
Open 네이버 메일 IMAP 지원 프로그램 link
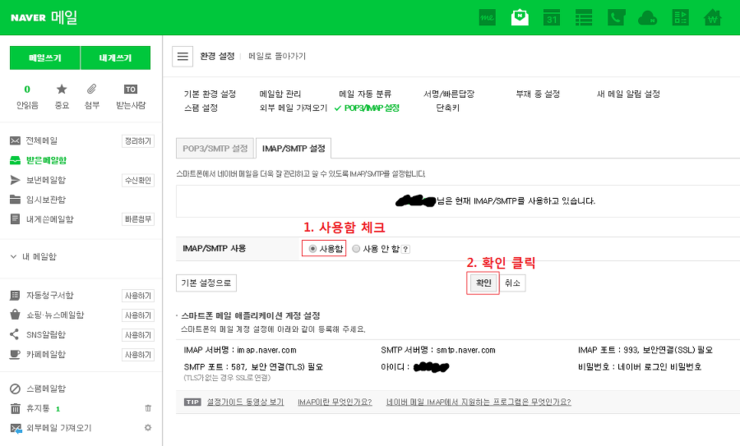479,402
